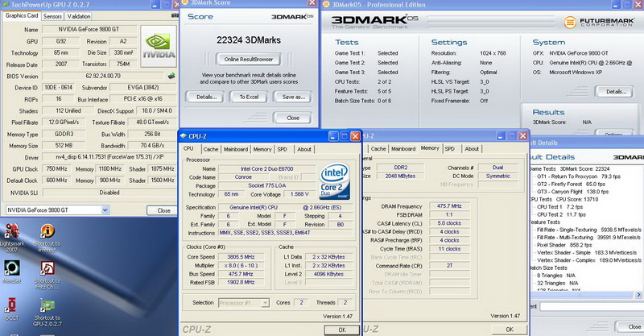Click the Name field NVIDIA GeForce 9800 GT
Screen dimensions: 644x336
pyautogui.click(x=89, y=30)
